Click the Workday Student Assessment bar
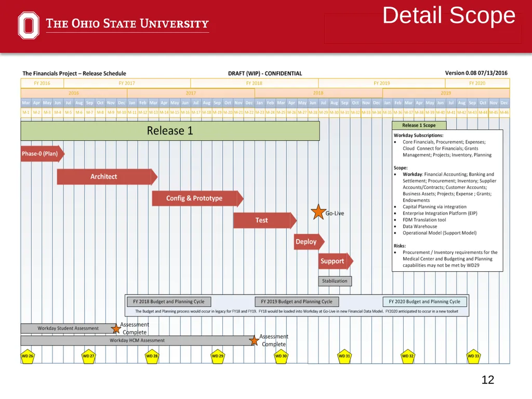The width and height of the screenshot is (532, 399). [x=68, y=328]
